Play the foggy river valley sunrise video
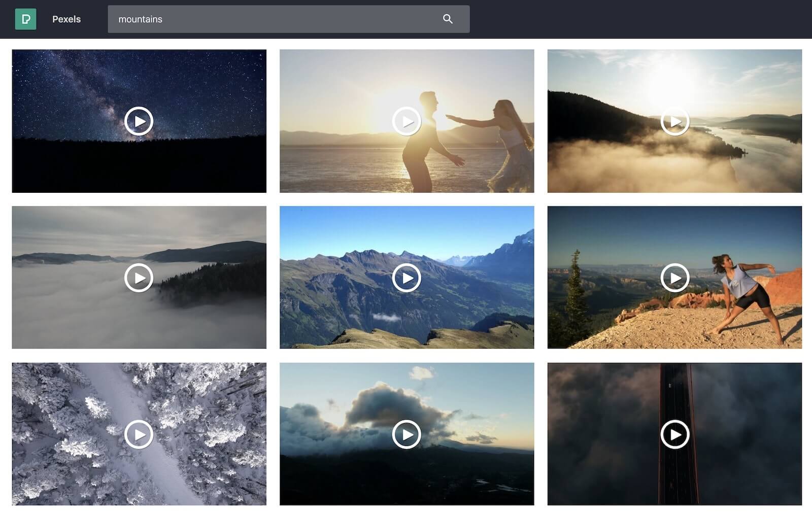 (675, 122)
